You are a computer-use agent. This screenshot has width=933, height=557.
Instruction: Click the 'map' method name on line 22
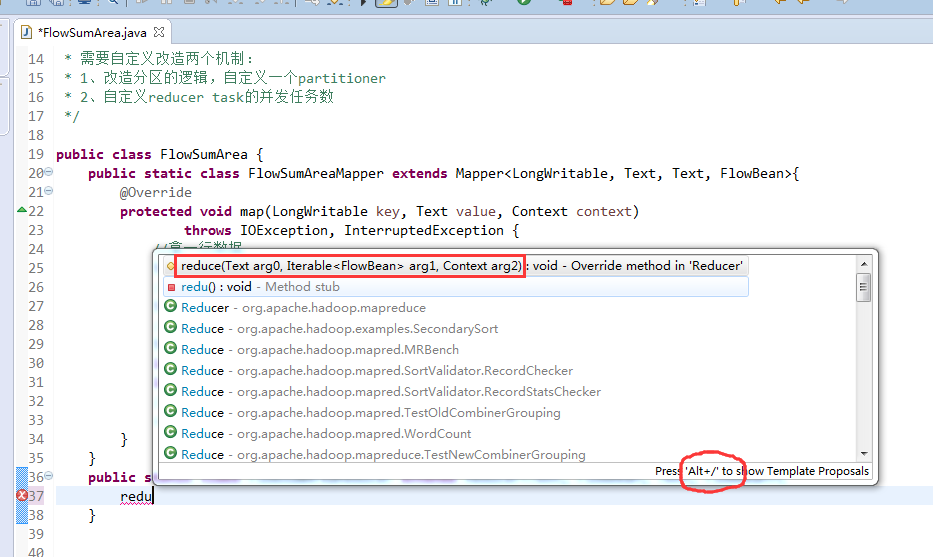coord(252,211)
